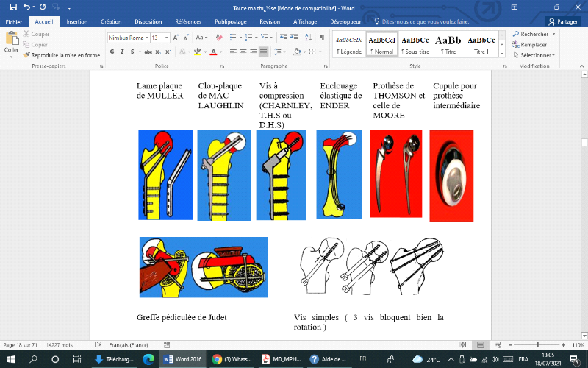
Task: Toggle paragraph marks display
Action: pyautogui.click(x=322, y=38)
